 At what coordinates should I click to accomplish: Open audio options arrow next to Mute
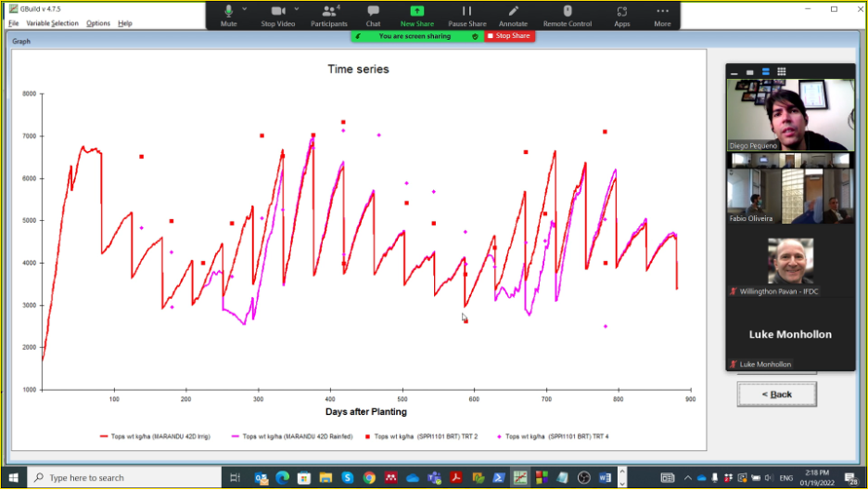coord(244,9)
